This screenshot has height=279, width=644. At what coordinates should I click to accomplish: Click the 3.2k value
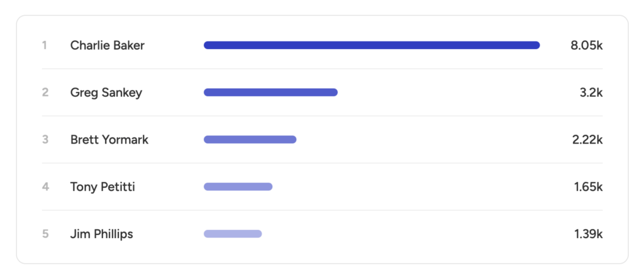point(591,92)
